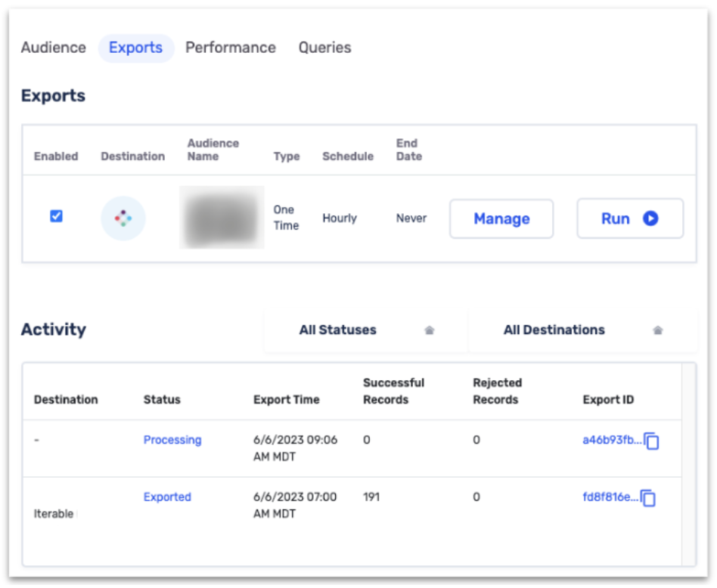Click the 'One Time' type value
This screenshot has width=717, height=588.
[286, 218]
